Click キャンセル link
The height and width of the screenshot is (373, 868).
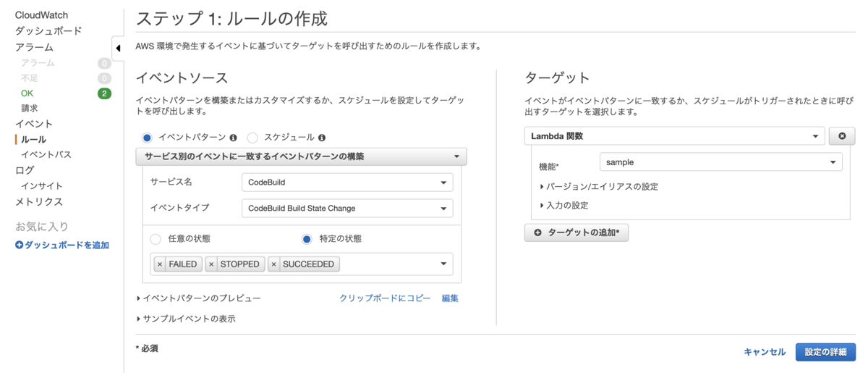pos(765,352)
